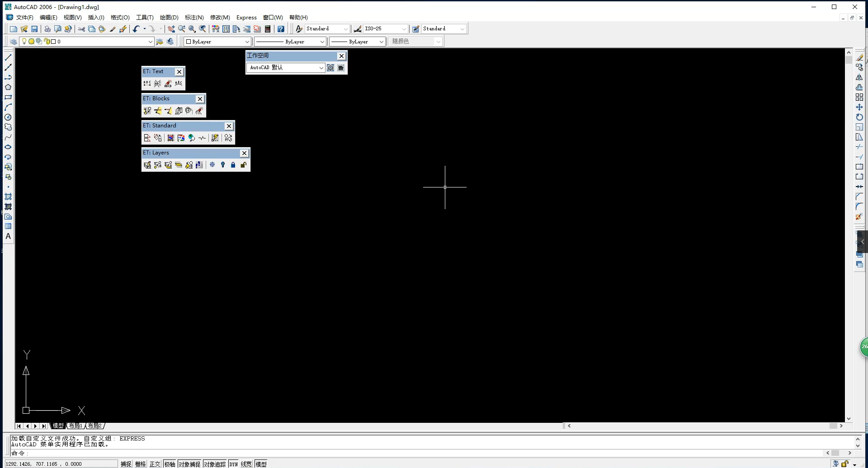Select the Rotate tool in modify toolbar
This screenshot has width=868, height=468.
coord(859,117)
